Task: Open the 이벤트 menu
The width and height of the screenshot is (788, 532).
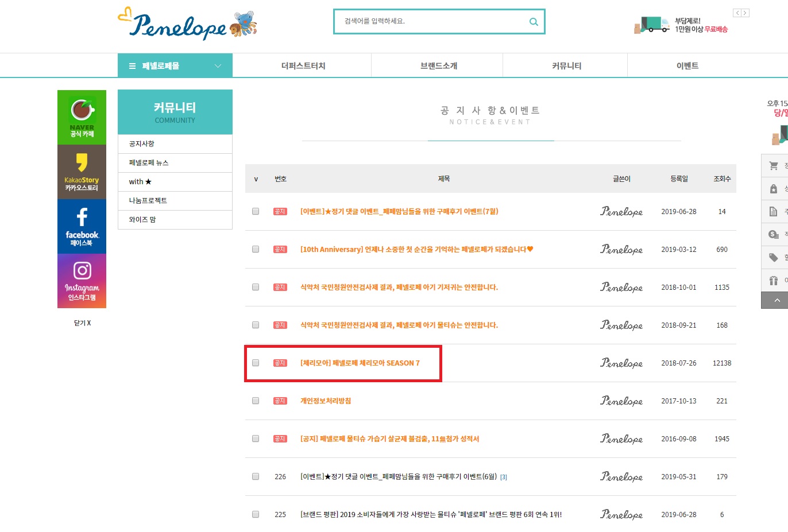Action: click(x=687, y=66)
